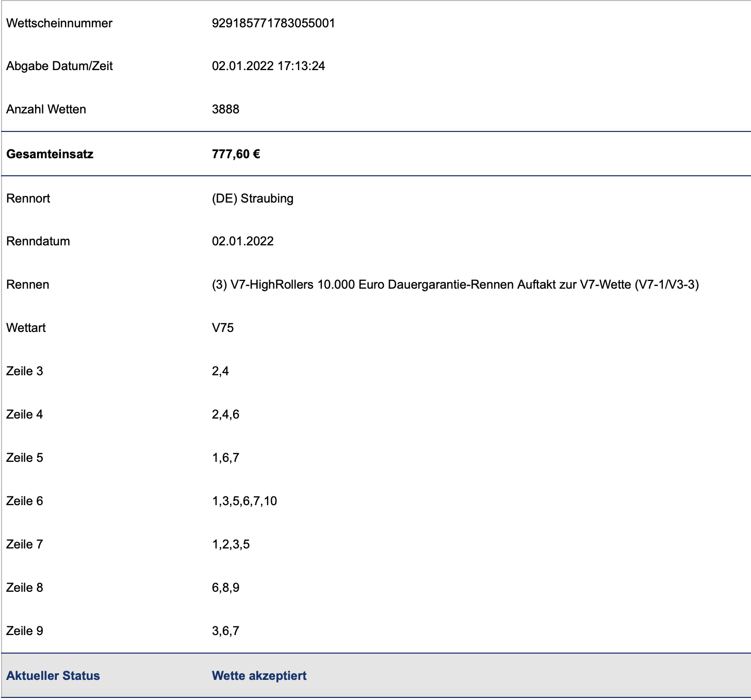This screenshot has width=751, height=700.
Task: Select Zeile 8 picks 6,8,9
Action: pos(225,588)
